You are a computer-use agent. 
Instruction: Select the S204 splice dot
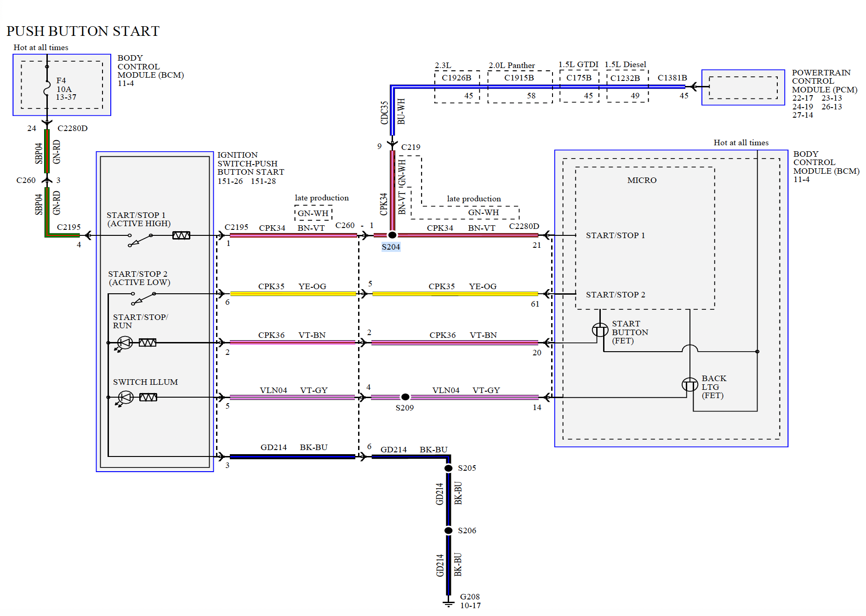(392, 235)
